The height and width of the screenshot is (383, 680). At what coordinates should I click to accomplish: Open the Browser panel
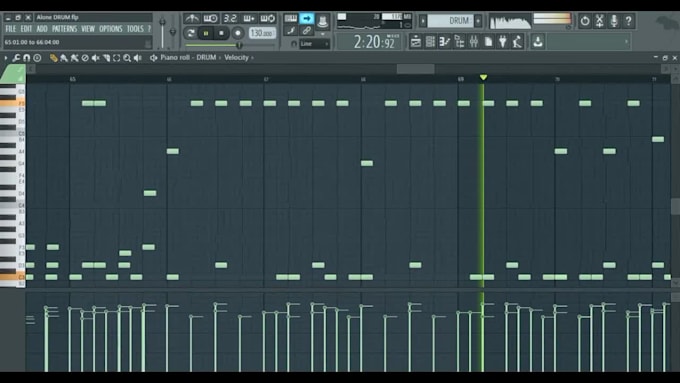[459, 42]
